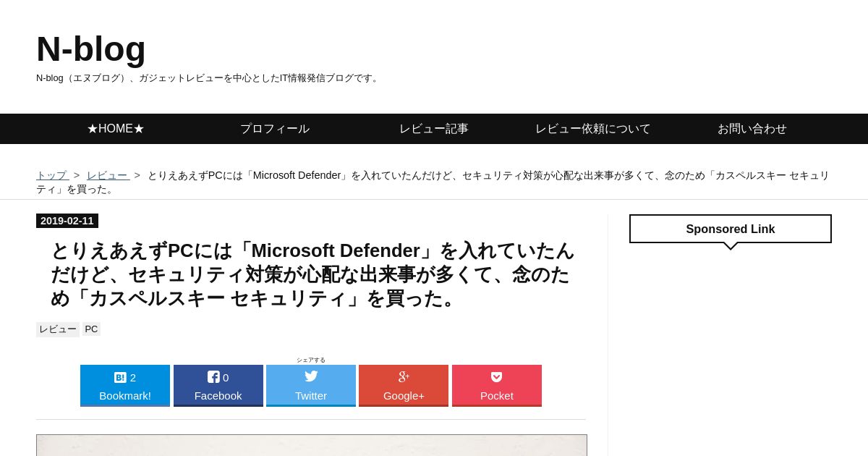Open the article header image
Screen dimensions: 868x456
312,445
